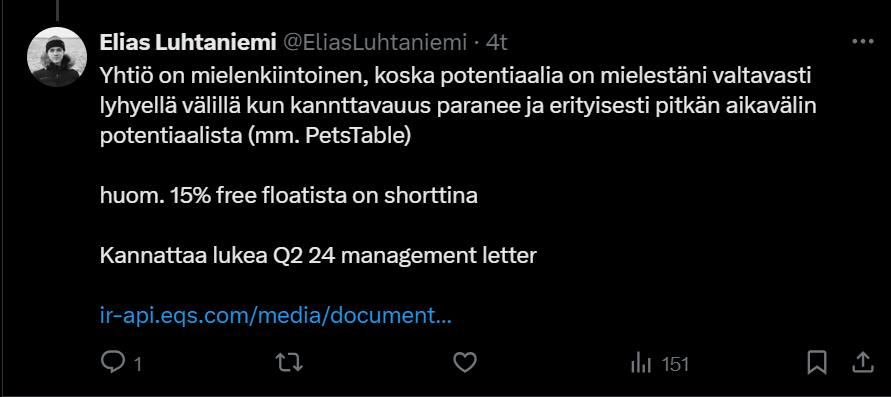Click the reply count of 1
The height and width of the screenshot is (397, 891).
pyautogui.click(x=137, y=364)
